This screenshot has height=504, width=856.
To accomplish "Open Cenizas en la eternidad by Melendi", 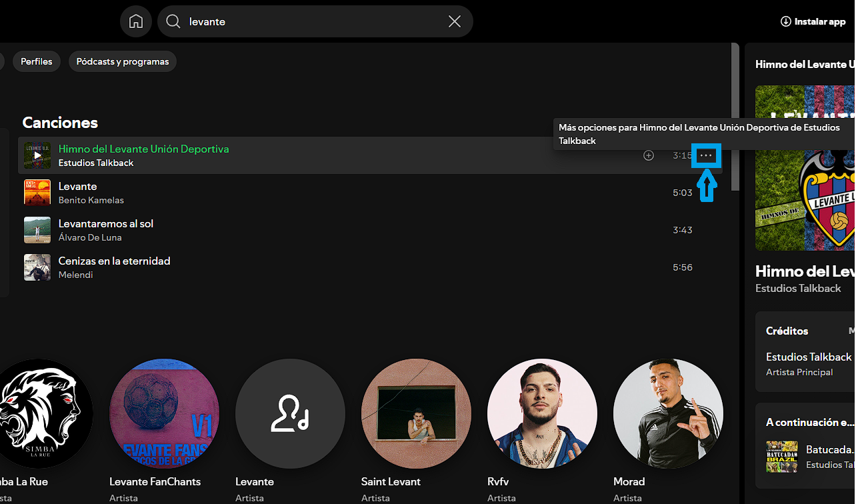I will click(x=114, y=261).
